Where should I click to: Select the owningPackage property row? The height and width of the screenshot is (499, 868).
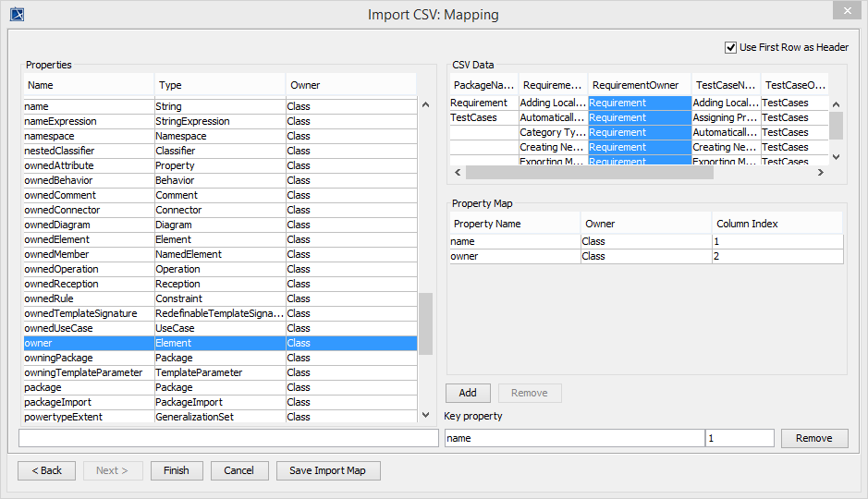click(x=88, y=358)
